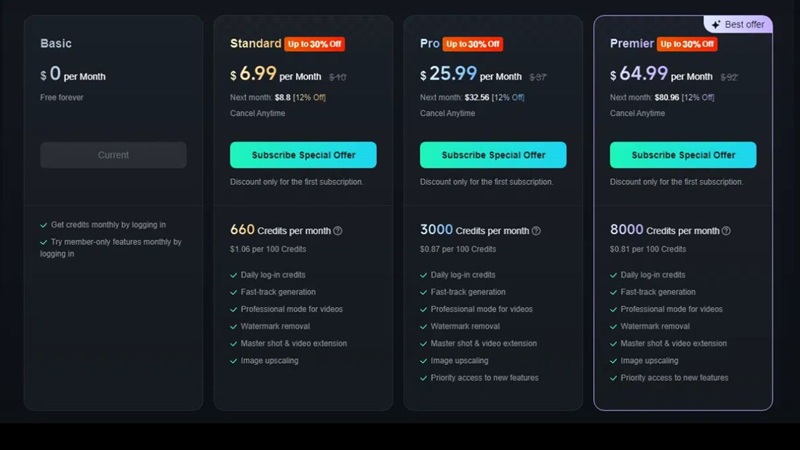Click the Best offer badge on Premier
800x450 pixels.
point(738,24)
